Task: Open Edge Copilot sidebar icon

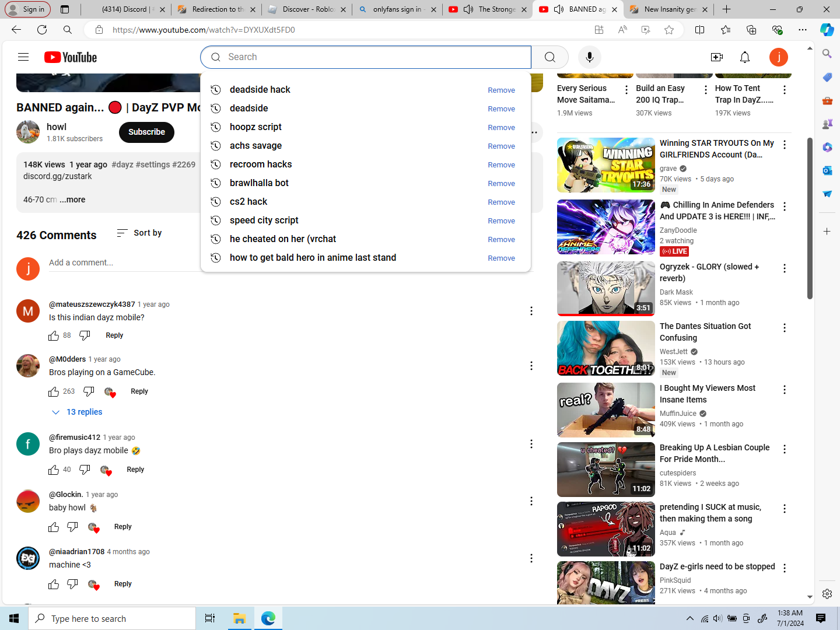Action: [x=827, y=30]
